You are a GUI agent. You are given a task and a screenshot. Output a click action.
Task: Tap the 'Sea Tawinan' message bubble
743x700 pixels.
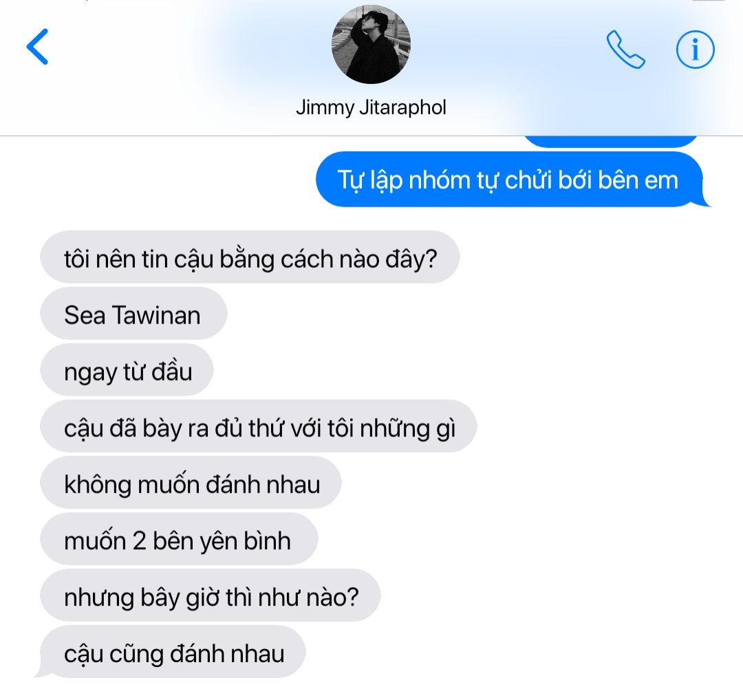click(133, 313)
